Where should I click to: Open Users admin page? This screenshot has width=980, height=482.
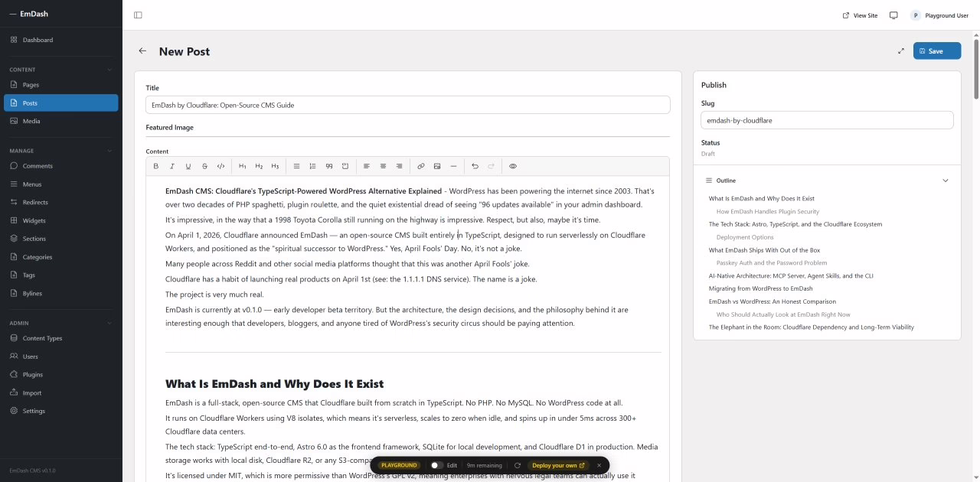point(61,357)
